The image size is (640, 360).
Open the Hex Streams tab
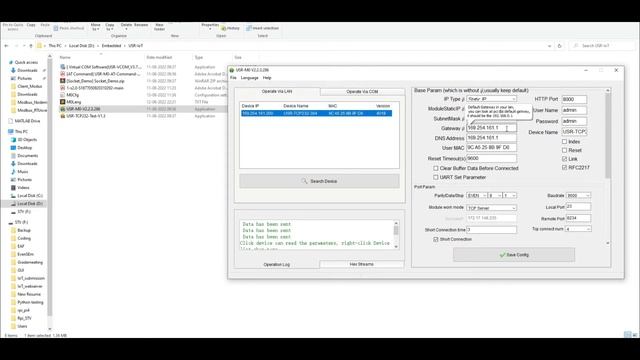click(361, 264)
